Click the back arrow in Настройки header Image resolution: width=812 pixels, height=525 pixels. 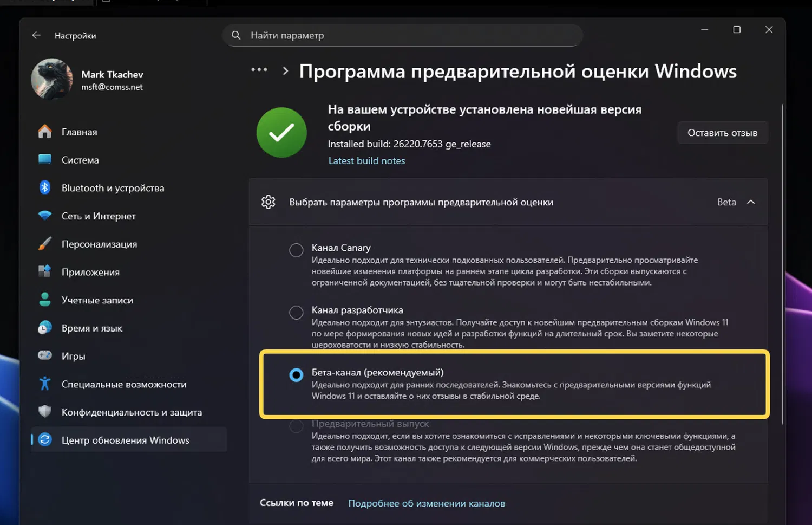coord(36,35)
